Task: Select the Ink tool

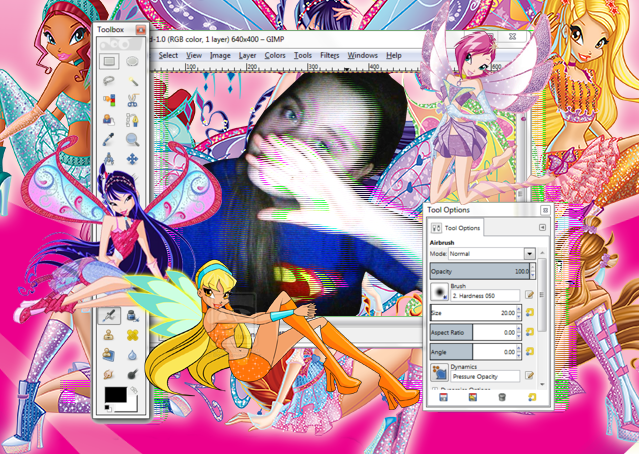Action: click(x=132, y=315)
